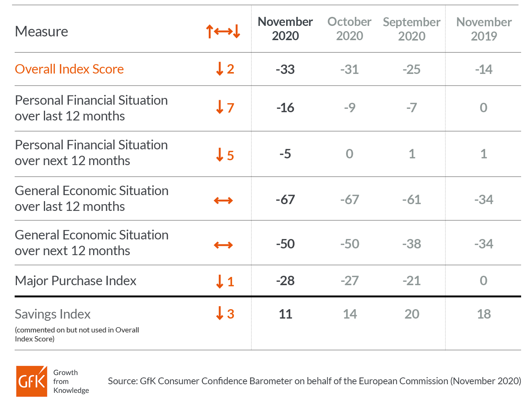Click the Source GfK Consumer Confidence Barometer text
Image resolution: width=532 pixels, height=415 pixels.
[x=315, y=381]
